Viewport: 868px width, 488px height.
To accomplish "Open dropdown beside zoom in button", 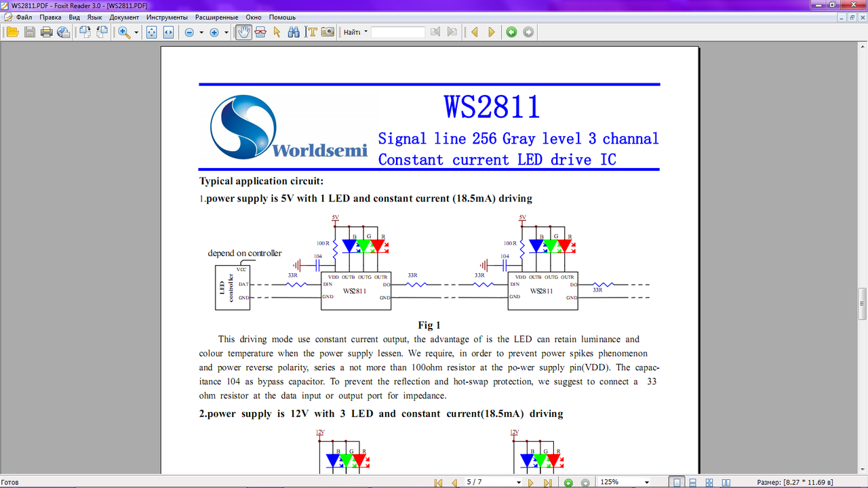I will (226, 33).
